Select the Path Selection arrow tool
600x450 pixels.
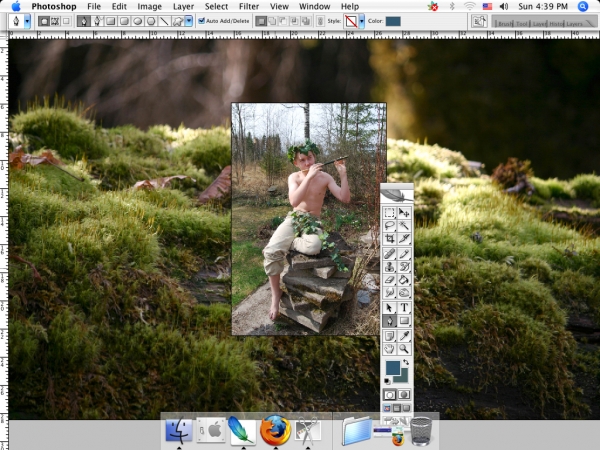tap(390, 307)
